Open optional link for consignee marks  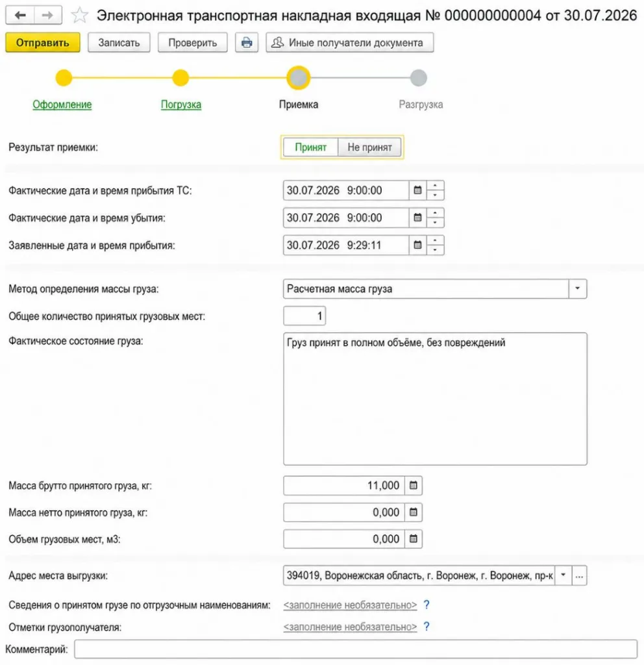pyautogui.click(x=350, y=627)
